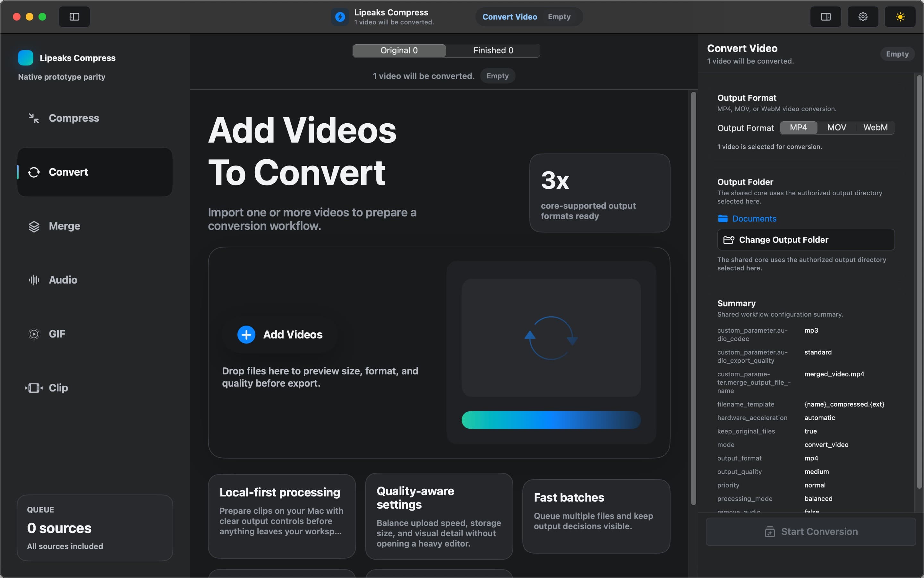Click the Lipeaks Compress lightning bolt icon
Viewport: 924px width, 578px height.
[x=340, y=17]
